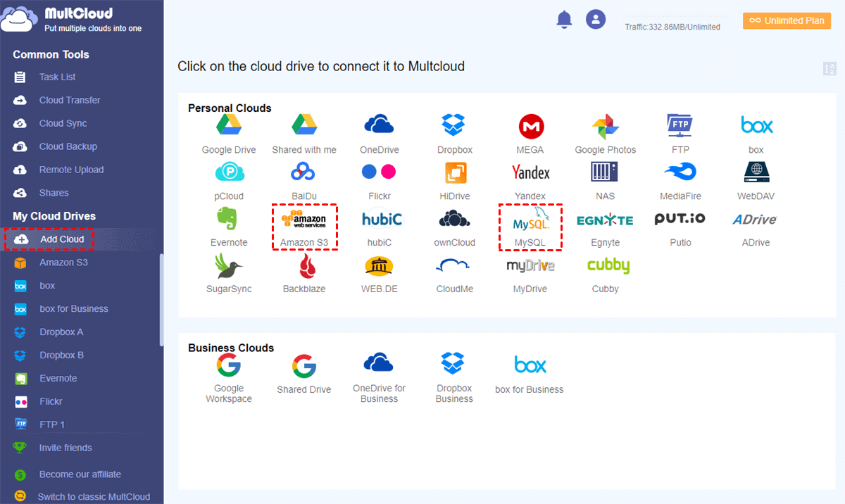Select box for Business in Business Clouds
This screenshot has height=504, width=845.
tap(530, 374)
